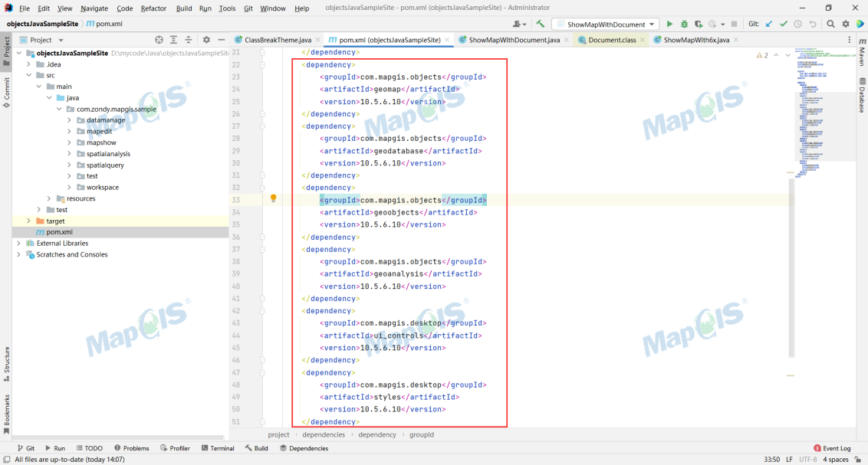Image resolution: width=868 pixels, height=465 pixels.
Task: Hide the Project tool window
Action: [x=222, y=40]
